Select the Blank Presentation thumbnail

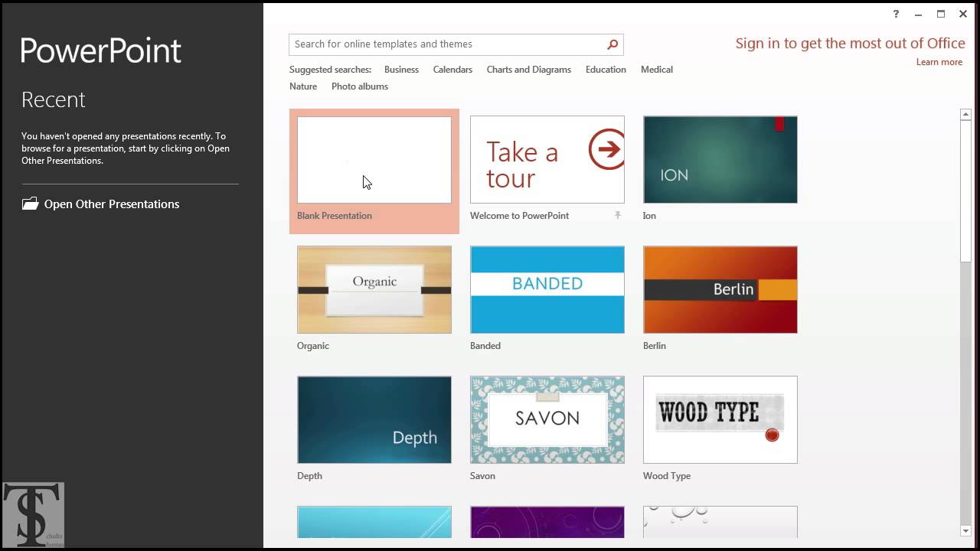pyautogui.click(x=374, y=160)
